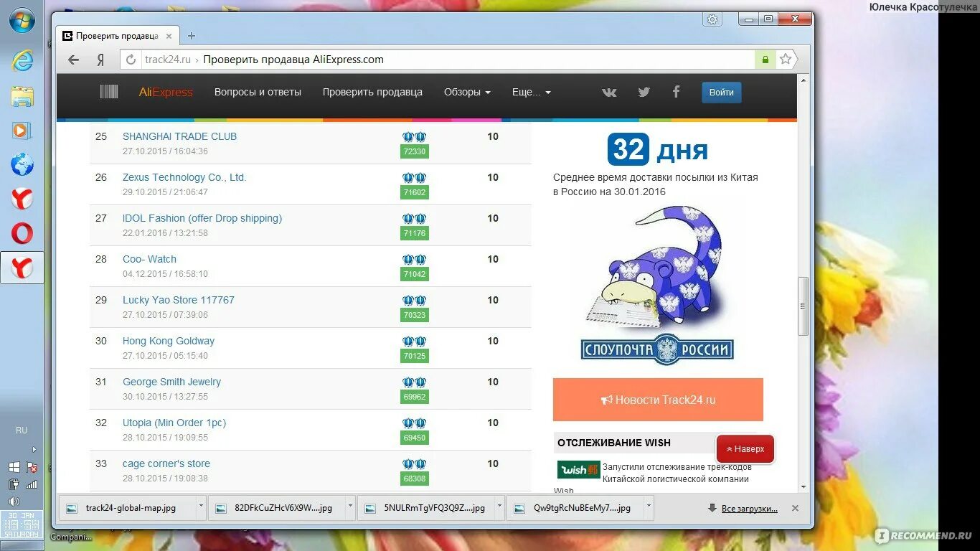The width and height of the screenshot is (980, 551).
Task: Open options arrow for track24-global-map.jpg download
Action: [x=199, y=507]
